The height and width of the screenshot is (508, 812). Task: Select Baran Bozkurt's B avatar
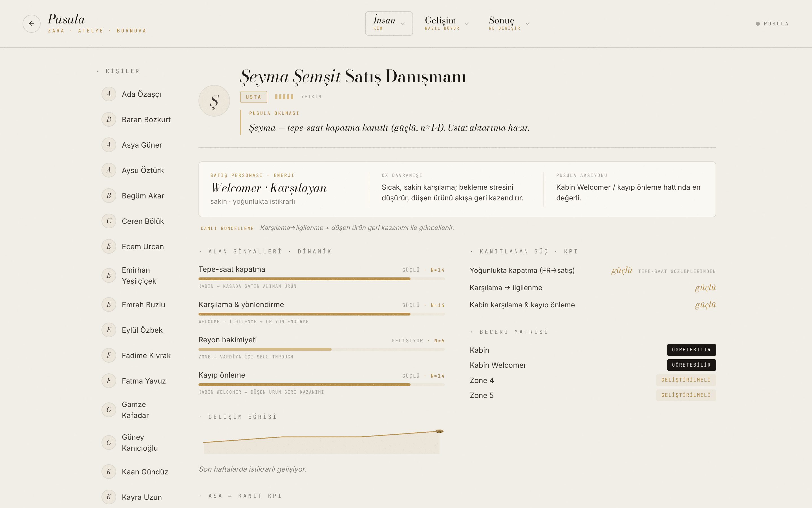click(109, 119)
